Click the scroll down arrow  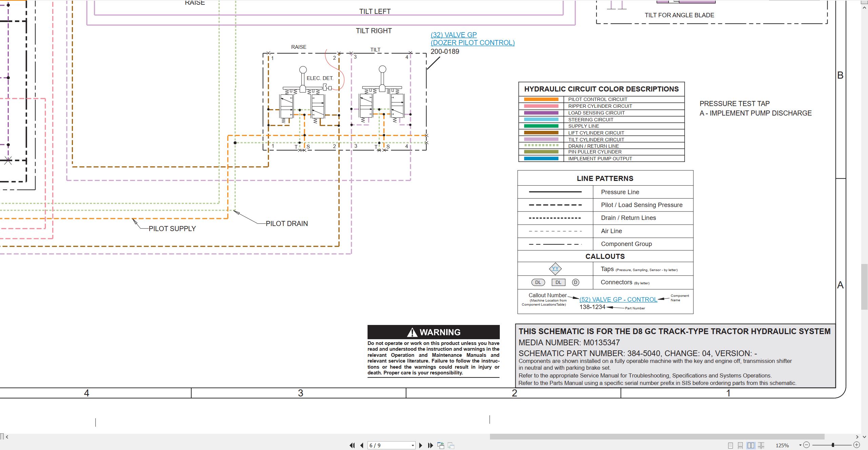[x=865, y=437]
